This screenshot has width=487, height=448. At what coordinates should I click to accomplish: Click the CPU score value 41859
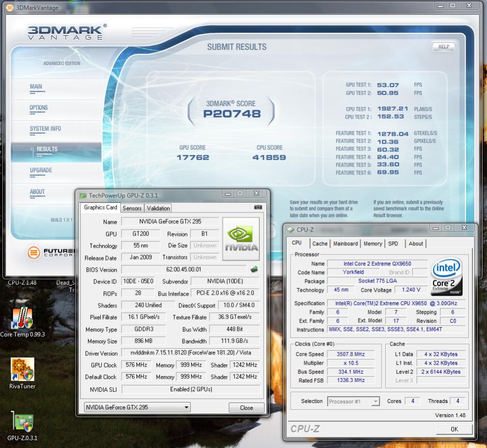click(269, 158)
